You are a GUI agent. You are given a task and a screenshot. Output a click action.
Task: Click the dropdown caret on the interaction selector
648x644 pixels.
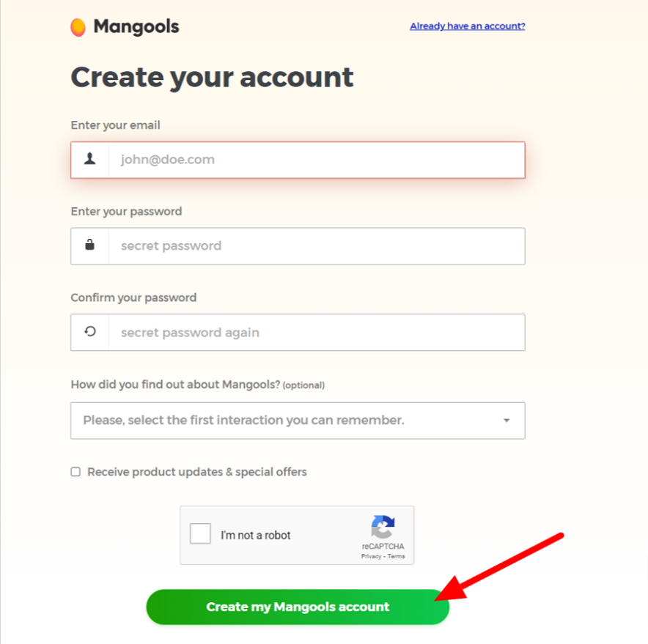pos(506,421)
